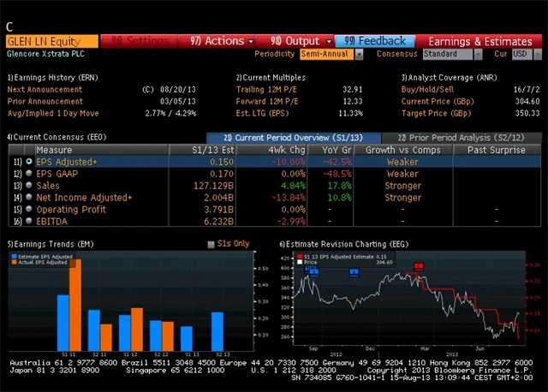548x392 pixels.
Task: Select Net Income Adjusted+ radio button
Action: (29, 197)
